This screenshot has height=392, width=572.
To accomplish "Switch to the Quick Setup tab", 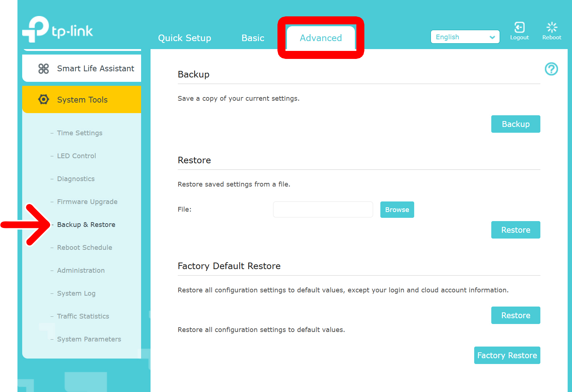I will pyautogui.click(x=184, y=38).
